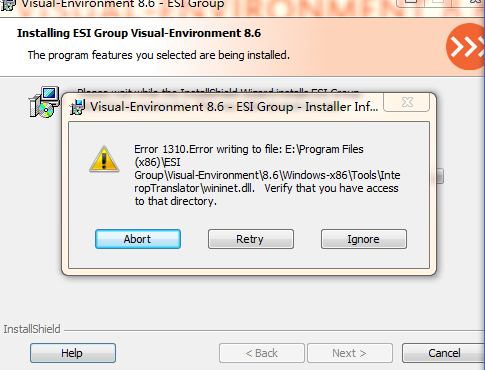Click the progress bar edge behind dialog
Screen dimensions: 485x370
click(440, 176)
